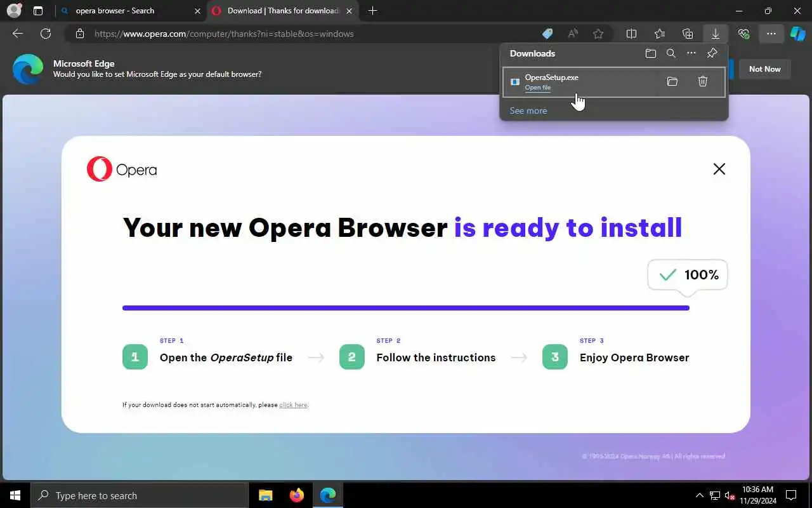Open the Favorites list
Viewport: 812px width, 508px height.
click(x=660, y=34)
